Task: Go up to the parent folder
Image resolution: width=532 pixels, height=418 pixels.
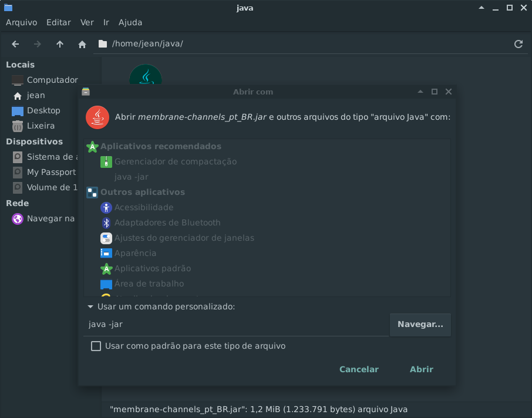Action: coord(60,44)
